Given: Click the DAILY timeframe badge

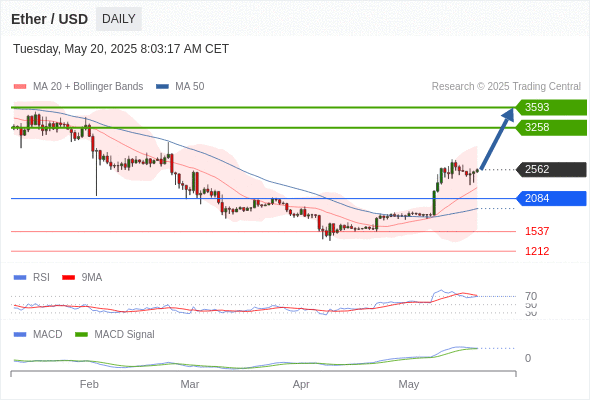Looking at the screenshot, I should pos(119,19).
